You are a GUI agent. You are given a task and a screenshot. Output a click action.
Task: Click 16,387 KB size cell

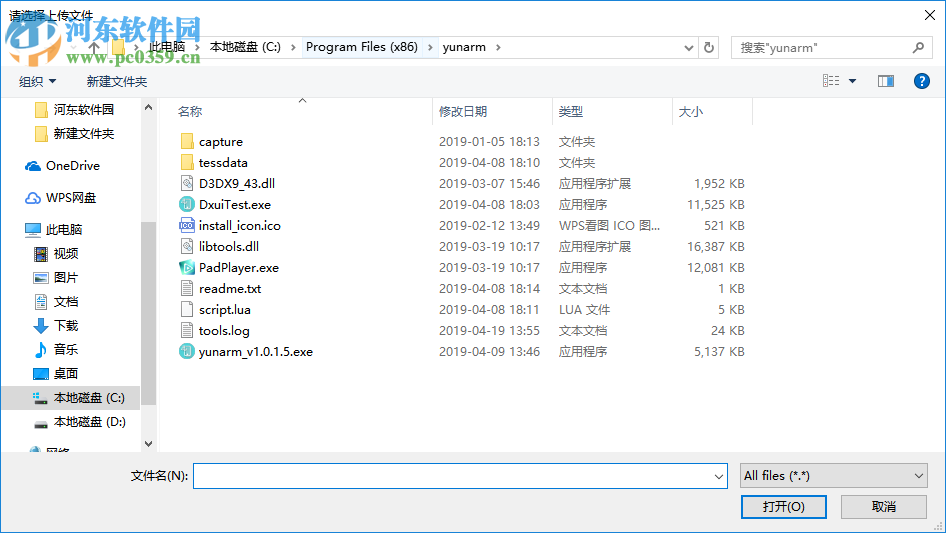(716, 246)
